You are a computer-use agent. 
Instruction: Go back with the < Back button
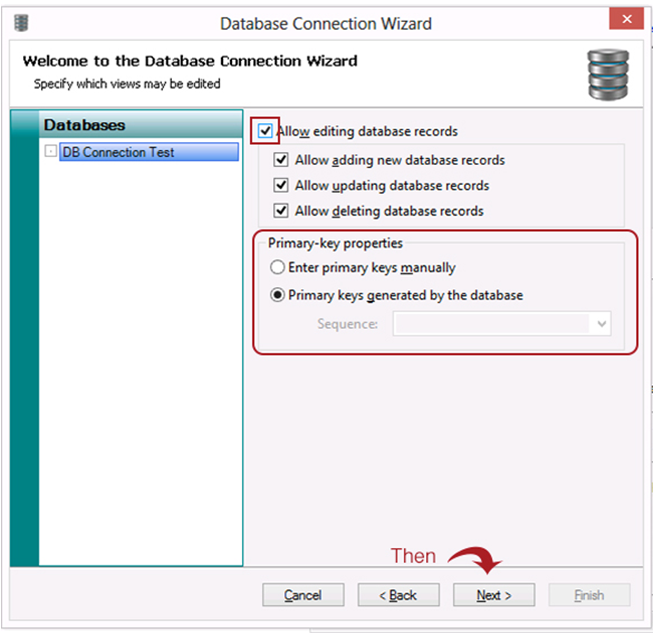pos(398,595)
